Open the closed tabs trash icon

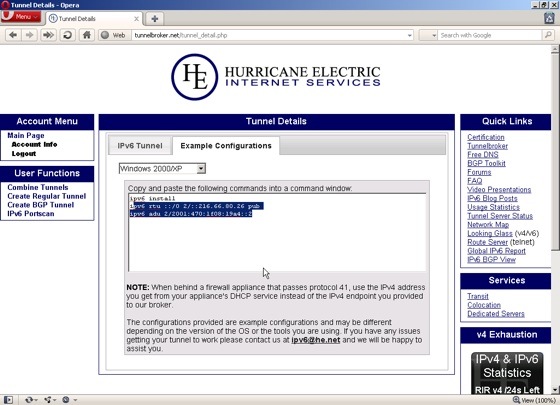coord(549,18)
